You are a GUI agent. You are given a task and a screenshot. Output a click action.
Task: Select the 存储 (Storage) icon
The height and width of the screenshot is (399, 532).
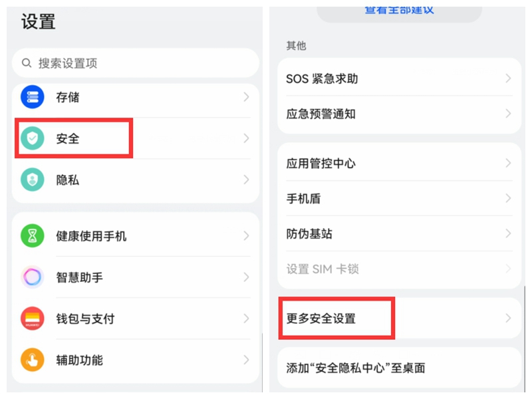click(31, 97)
